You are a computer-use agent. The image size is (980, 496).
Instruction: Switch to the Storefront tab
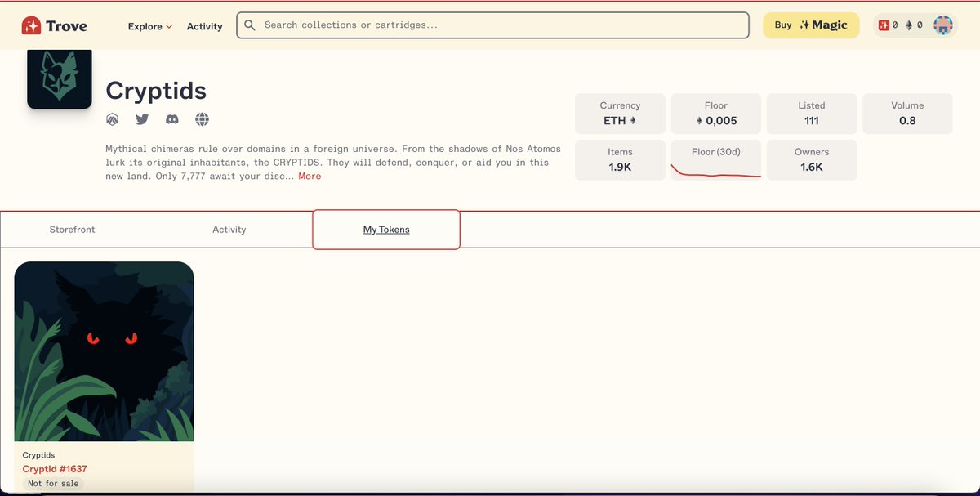click(x=73, y=230)
